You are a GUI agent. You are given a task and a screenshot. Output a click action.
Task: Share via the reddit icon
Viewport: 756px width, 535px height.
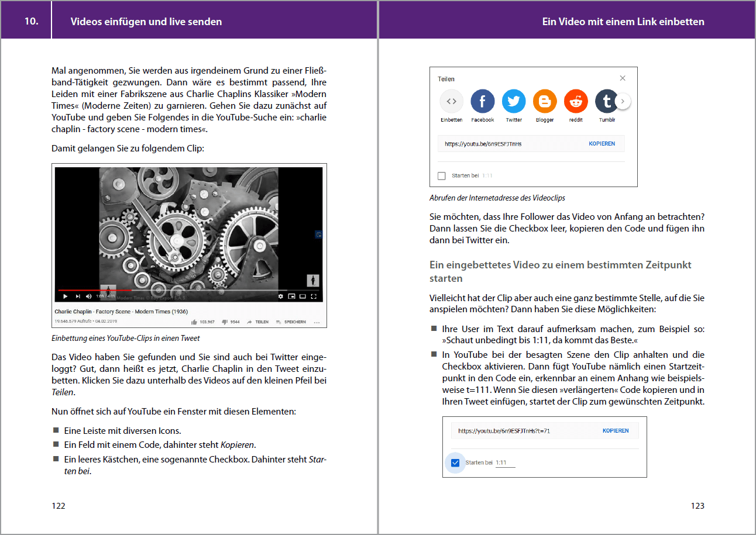click(576, 102)
